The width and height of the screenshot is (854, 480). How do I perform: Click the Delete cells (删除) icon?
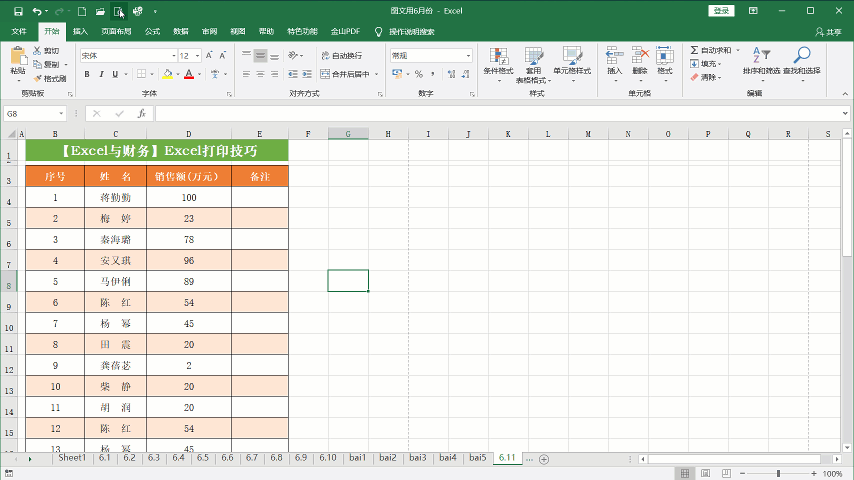640,60
